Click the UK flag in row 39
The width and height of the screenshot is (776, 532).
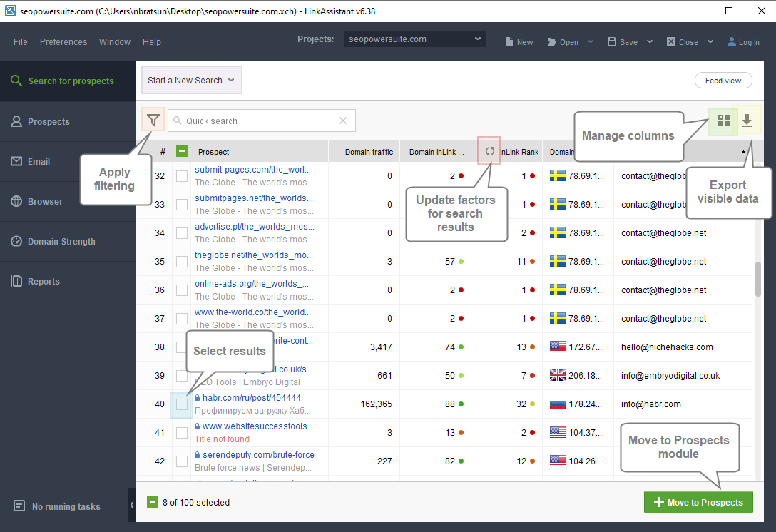click(557, 375)
